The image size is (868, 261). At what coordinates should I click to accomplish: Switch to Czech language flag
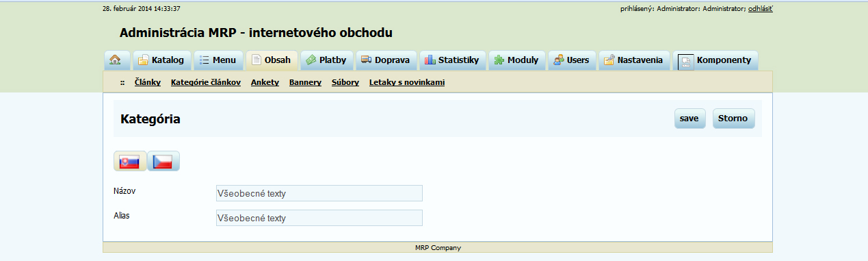tap(163, 162)
